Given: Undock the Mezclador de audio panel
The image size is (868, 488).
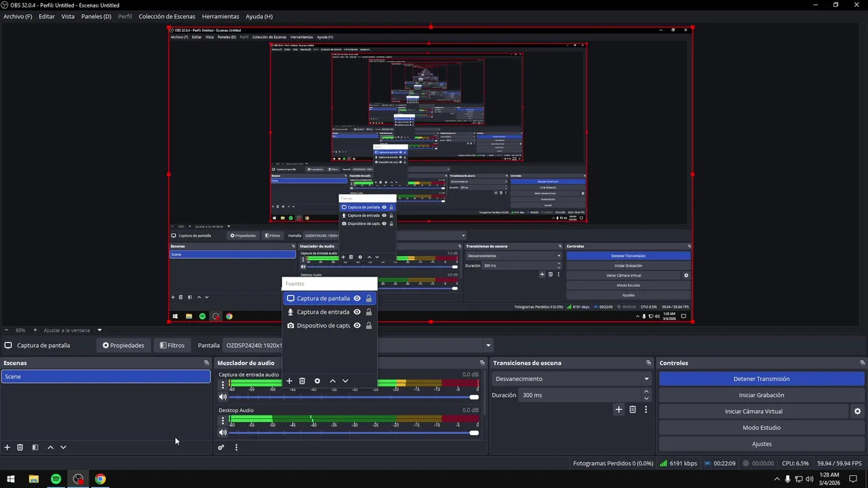Looking at the screenshot, I should coord(482,363).
